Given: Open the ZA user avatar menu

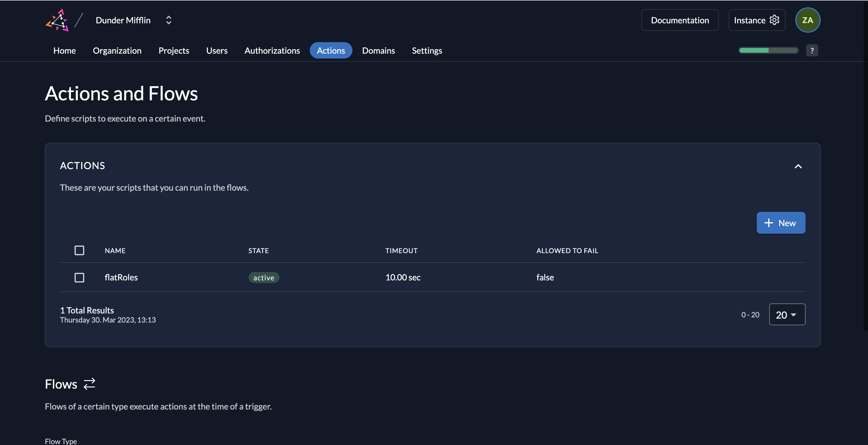Looking at the screenshot, I should [x=807, y=20].
